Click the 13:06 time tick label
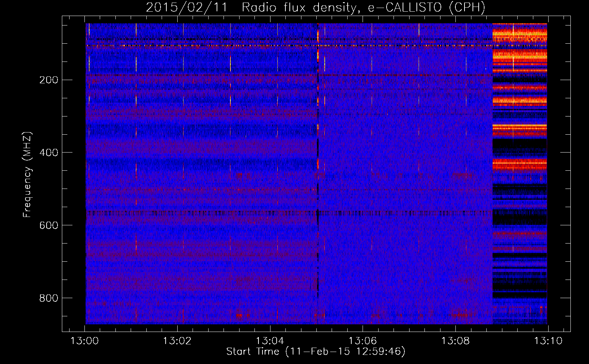Screen dimensions: 589x364 363,341
